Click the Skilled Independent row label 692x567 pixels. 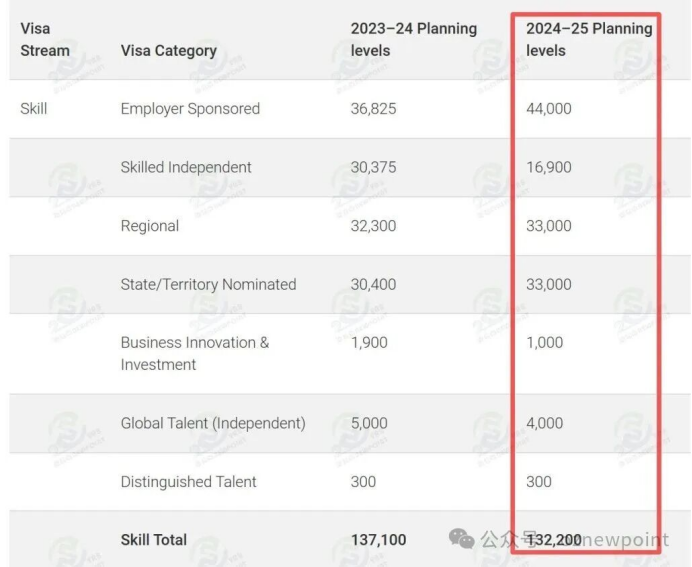[186, 167]
